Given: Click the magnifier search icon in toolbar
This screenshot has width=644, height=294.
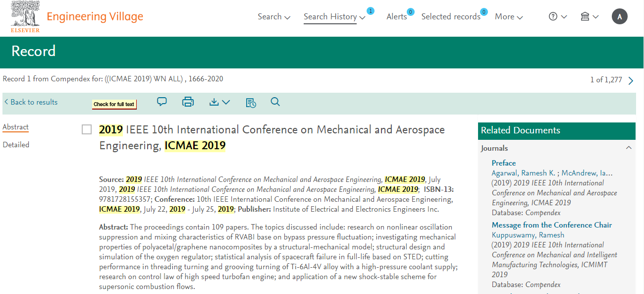Looking at the screenshot, I should pos(275,102).
